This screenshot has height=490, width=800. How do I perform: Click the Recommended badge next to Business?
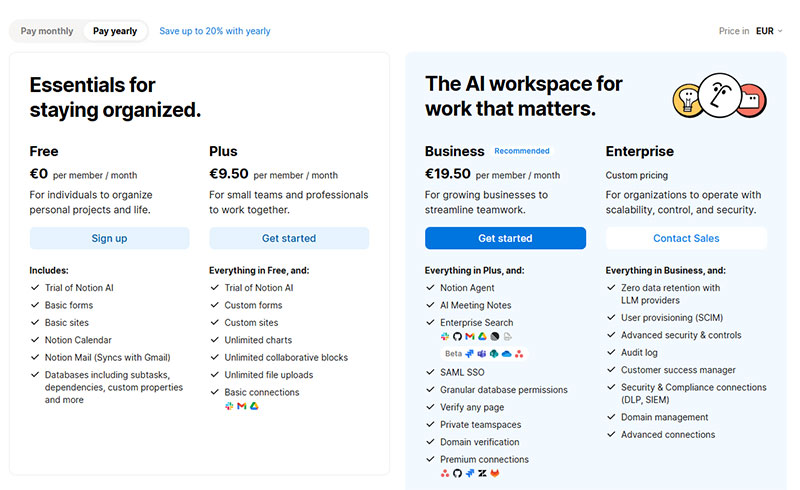(x=521, y=151)
